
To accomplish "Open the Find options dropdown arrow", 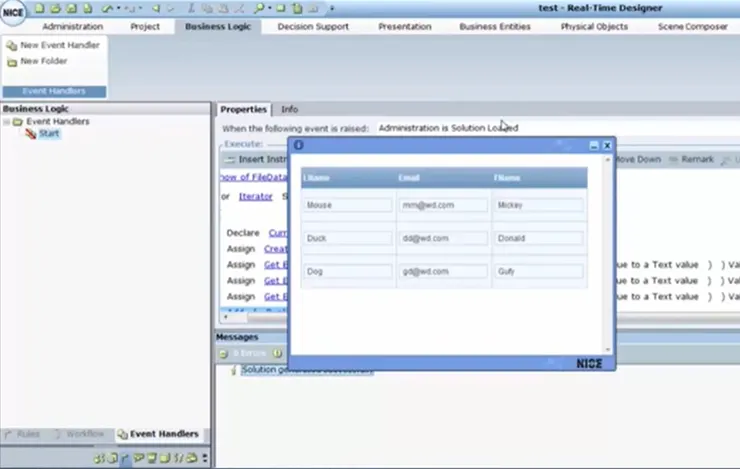I will click(269, 8).
